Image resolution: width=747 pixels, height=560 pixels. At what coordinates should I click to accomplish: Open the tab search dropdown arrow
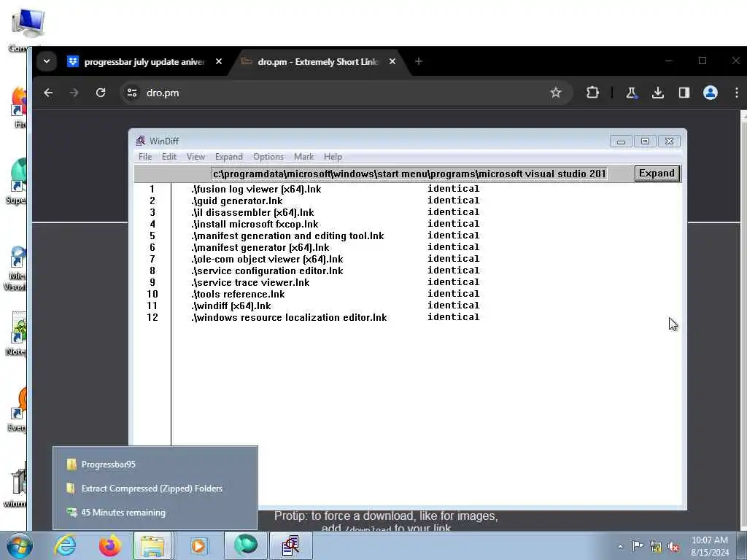tap(47, 61)
